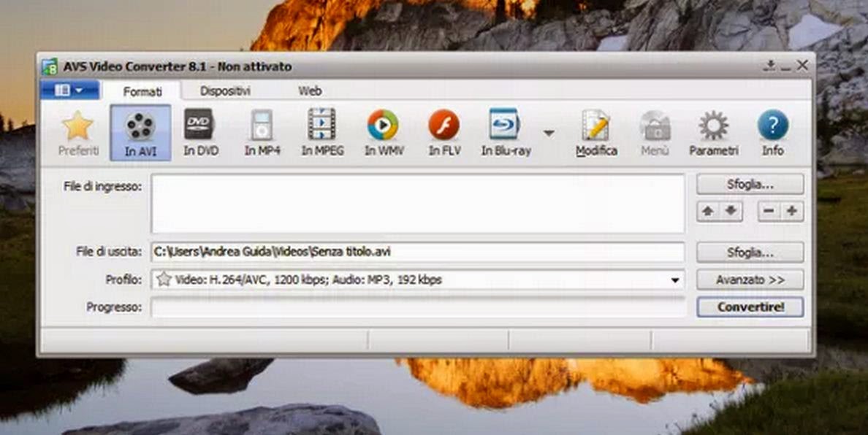Click inside File di ingresso list box
This screenshot has height=435, width=868.
click(418, 204)
